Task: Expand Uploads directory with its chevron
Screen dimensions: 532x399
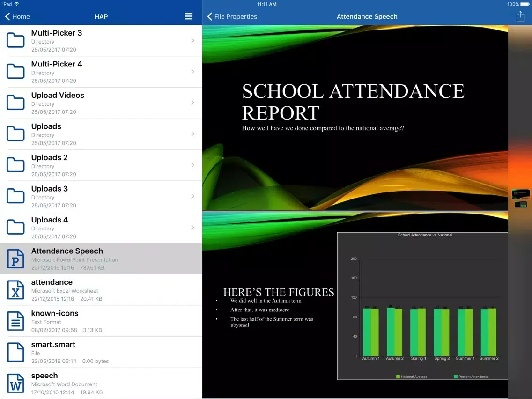Action: coord(193,134)
